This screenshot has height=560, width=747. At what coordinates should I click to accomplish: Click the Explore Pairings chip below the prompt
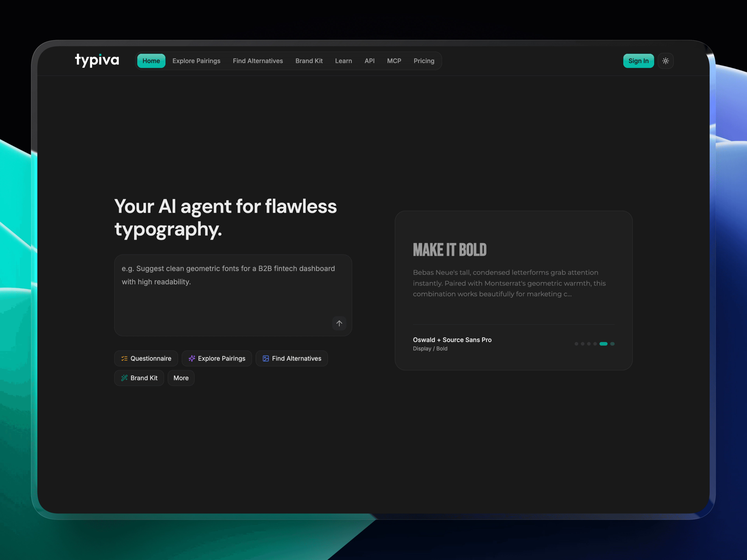217,359
